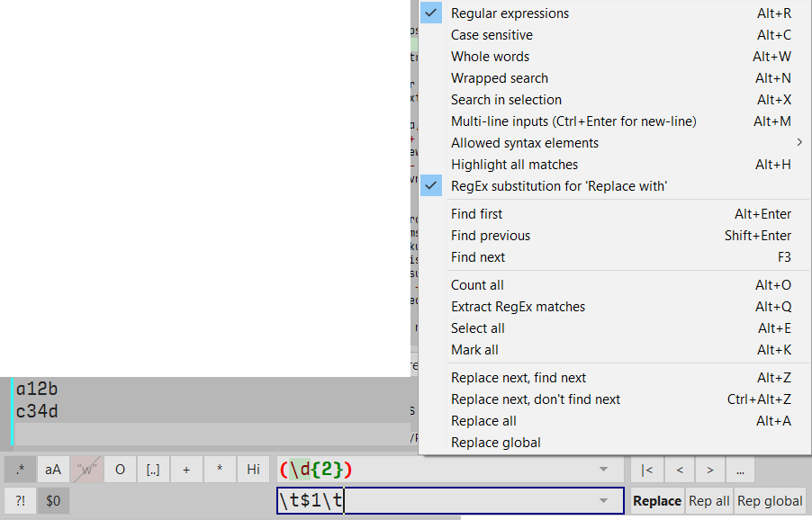Toggle the regular expressions '.*' button
Viewport: 812px width, 520px height.
(x=20, y=470)
